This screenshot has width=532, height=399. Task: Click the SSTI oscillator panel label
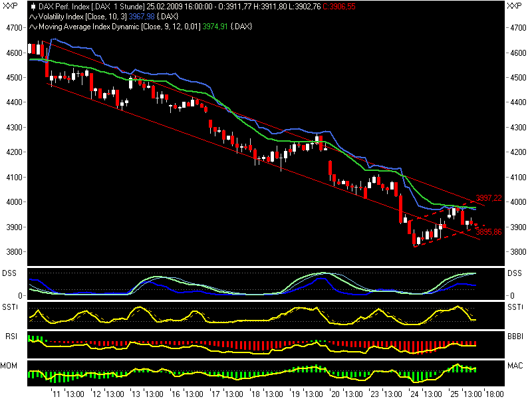click(11, 307)
